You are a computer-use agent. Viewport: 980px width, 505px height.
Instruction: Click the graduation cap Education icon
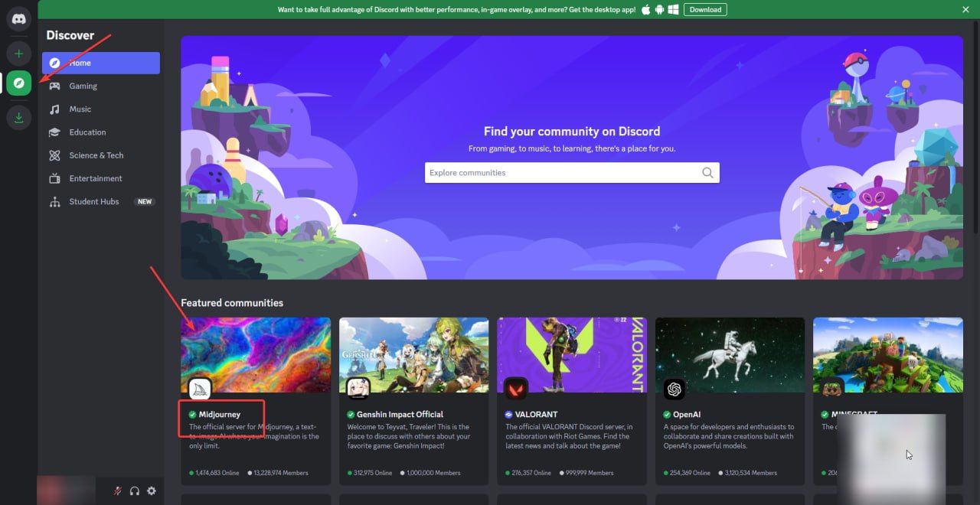54,132
